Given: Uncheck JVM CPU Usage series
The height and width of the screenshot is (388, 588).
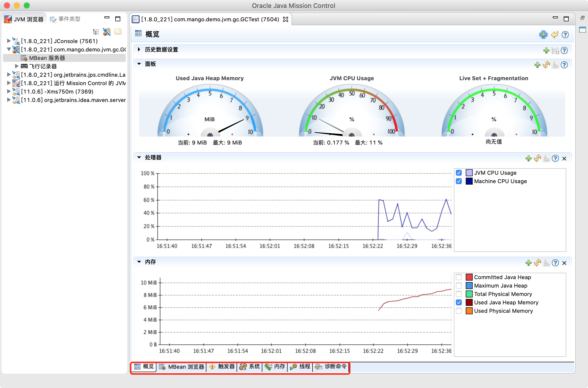Looking at the screenshot, I should [x=459, y=173].
